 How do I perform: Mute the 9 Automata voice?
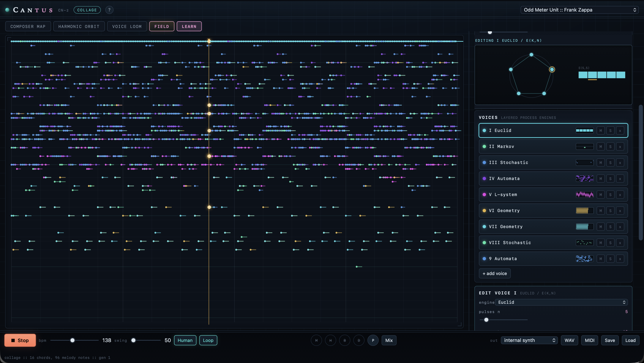tap(601, 258)
